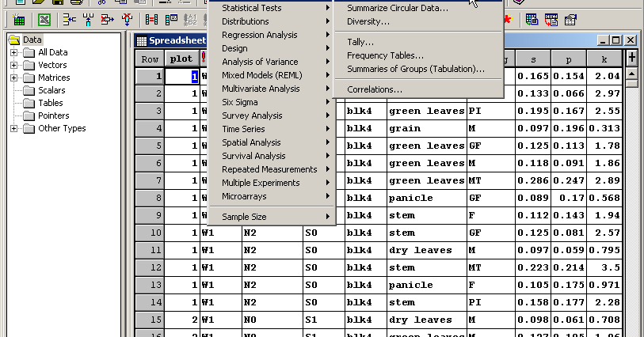Click the column attributes icon
Image resolution: width=644 pixels, height=337 pixels.
(x=171, y=19)
